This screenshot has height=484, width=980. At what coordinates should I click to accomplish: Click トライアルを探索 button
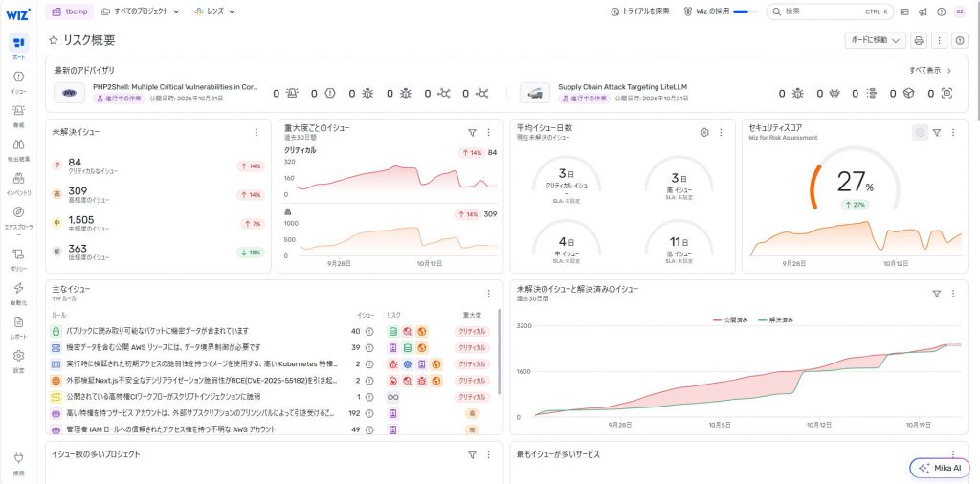640,11
